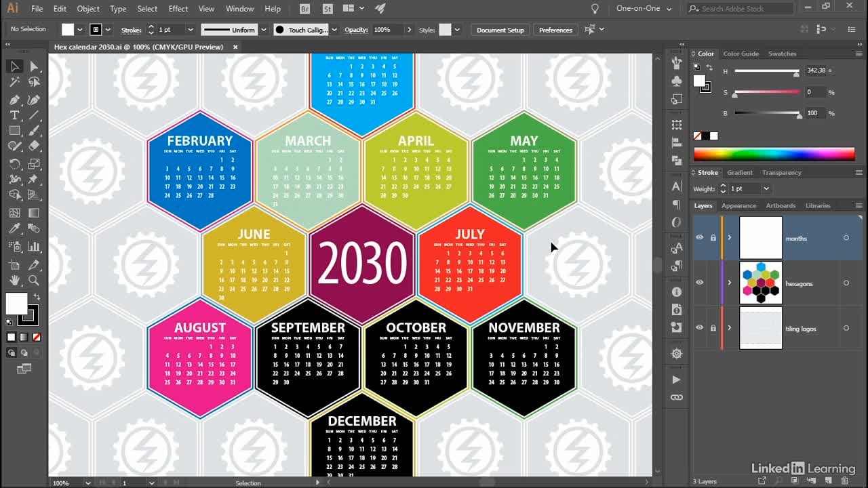The width and height of the screenshot is (868, 488).
Task: Open the fill color dropdown in control bar
Action: (x=80, y=30)
